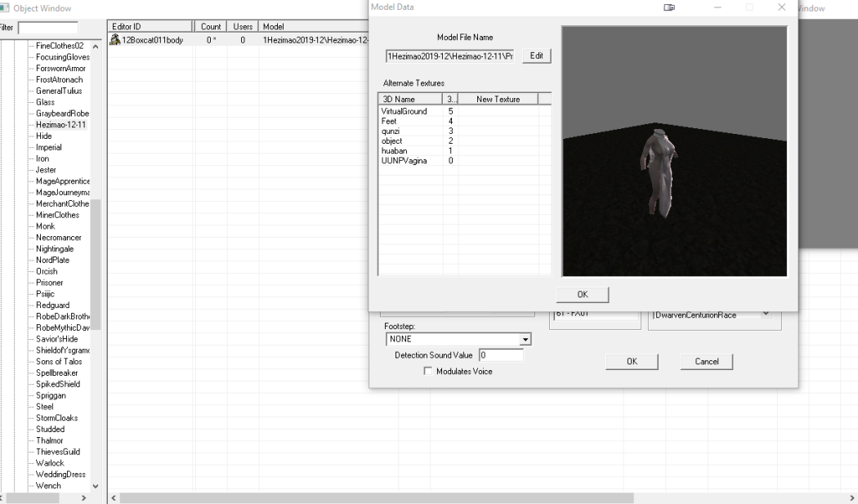Select GeneralTulius tree item
This screenshot has height=504, width=858.
pyautogui.click(x=59, y=91)
